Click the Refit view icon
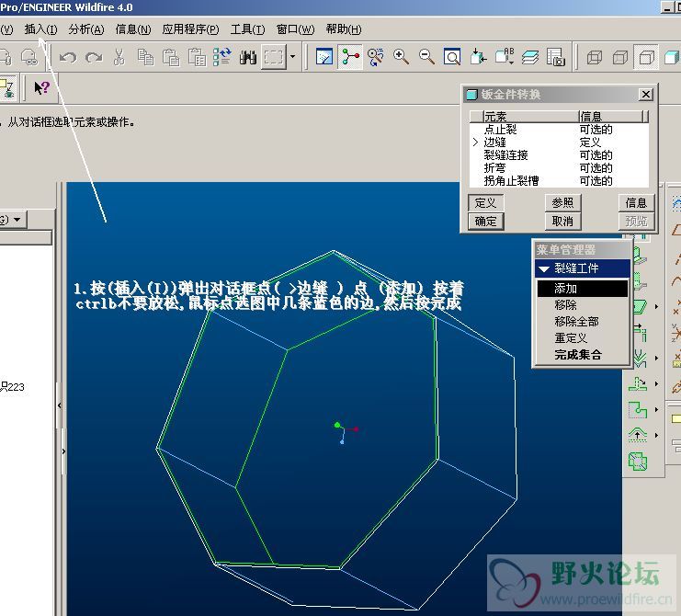 [452, 57]
